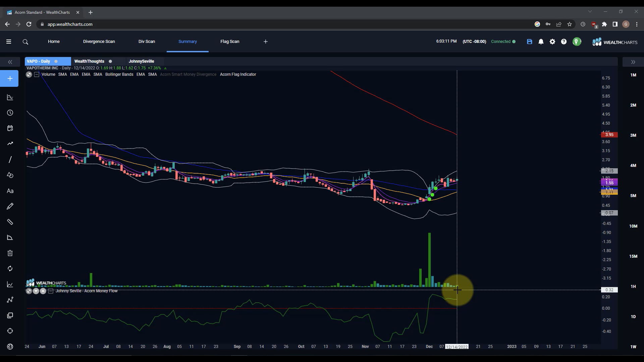The height and width of the screenshot is (362, 644).
Task: Click the 12/14/2022 date marker on time axis
Action: coord(457,347)
